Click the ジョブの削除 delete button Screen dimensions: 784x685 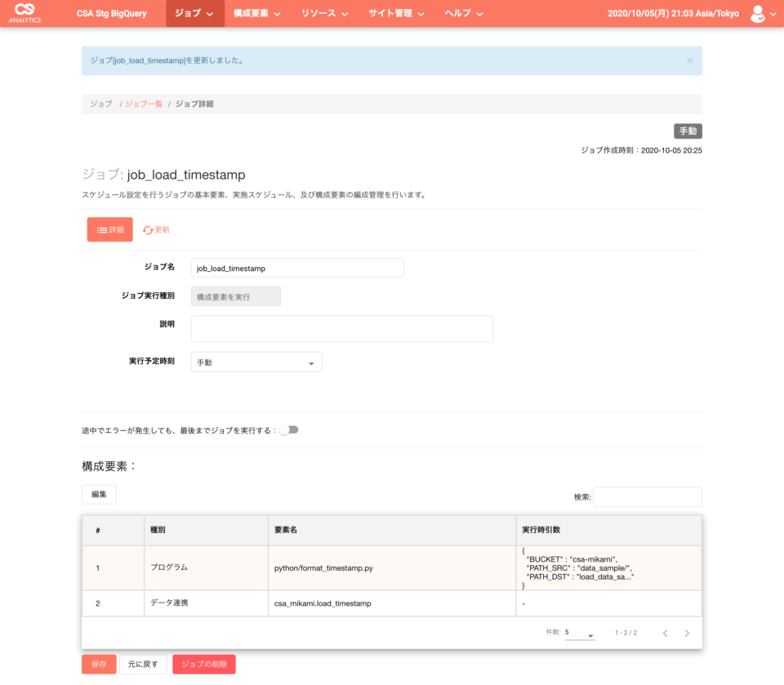pyautogui.click(x=203, y=664)
